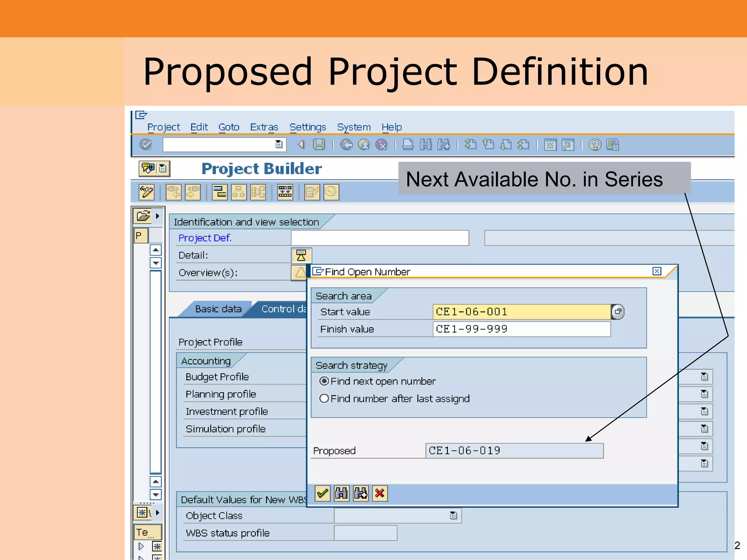The width and height of the screenshot is (747, 560).
Task: Click the Save diskette icon
Action: pos(319,145)
